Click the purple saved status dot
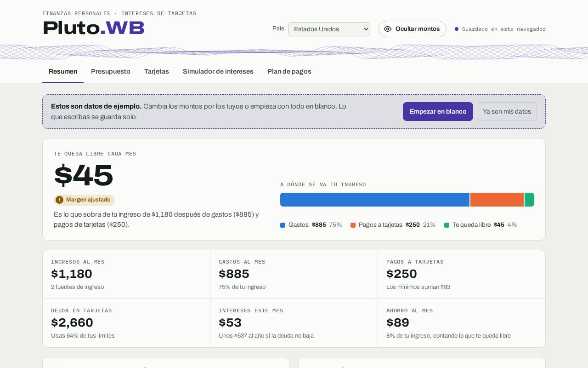Viewport: 588px width, 368px height. pyautogui.click(x=457, y=29)
